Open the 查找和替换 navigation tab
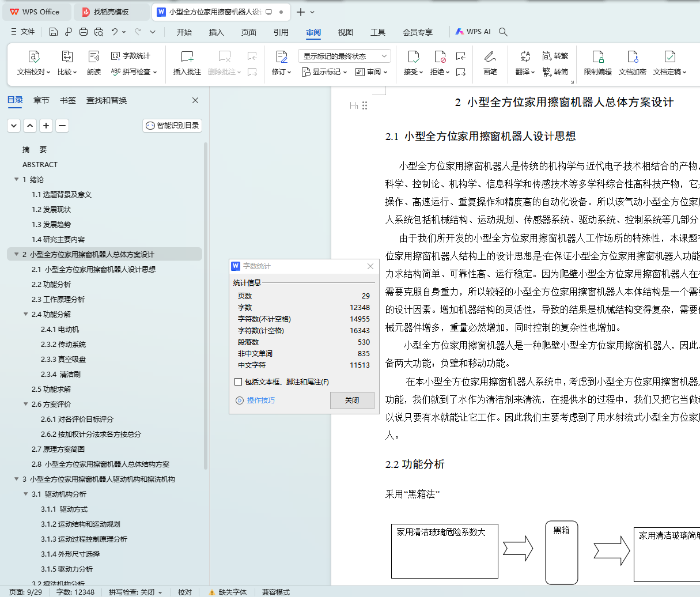The height and width of the screenshot is (597, 700). point(107,100)
